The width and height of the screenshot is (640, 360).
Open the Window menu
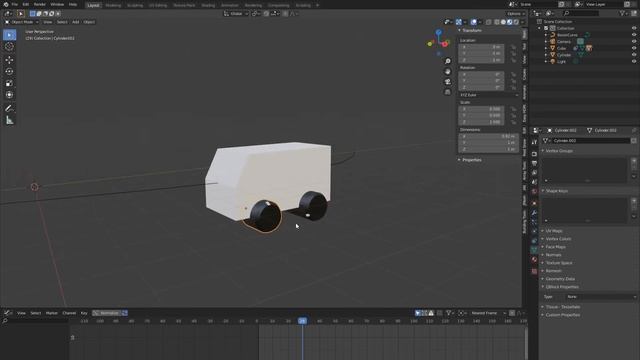57,4
